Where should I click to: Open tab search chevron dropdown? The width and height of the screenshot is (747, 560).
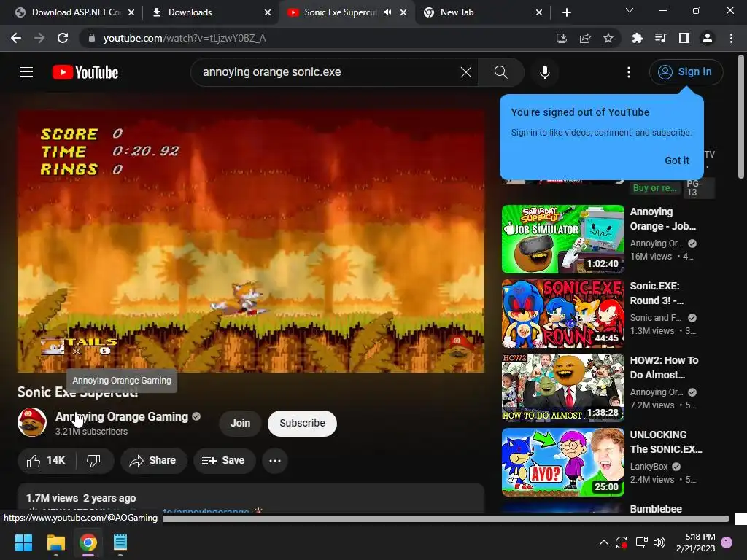coord(630,10)
